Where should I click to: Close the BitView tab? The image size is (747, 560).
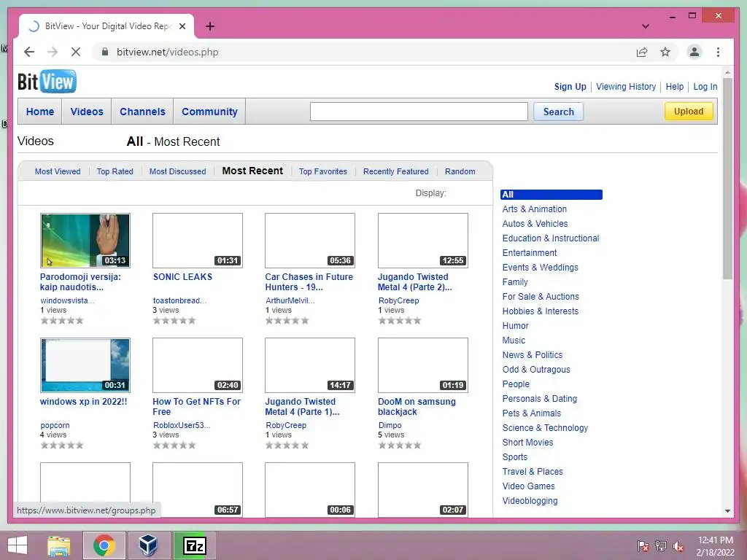[182, 26]
